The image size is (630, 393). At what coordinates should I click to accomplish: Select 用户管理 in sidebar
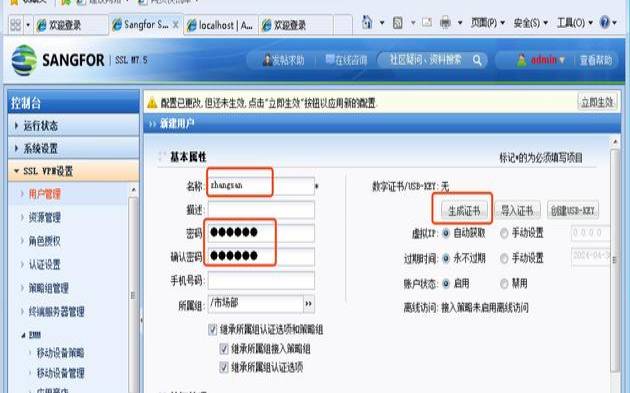(45, 194)
